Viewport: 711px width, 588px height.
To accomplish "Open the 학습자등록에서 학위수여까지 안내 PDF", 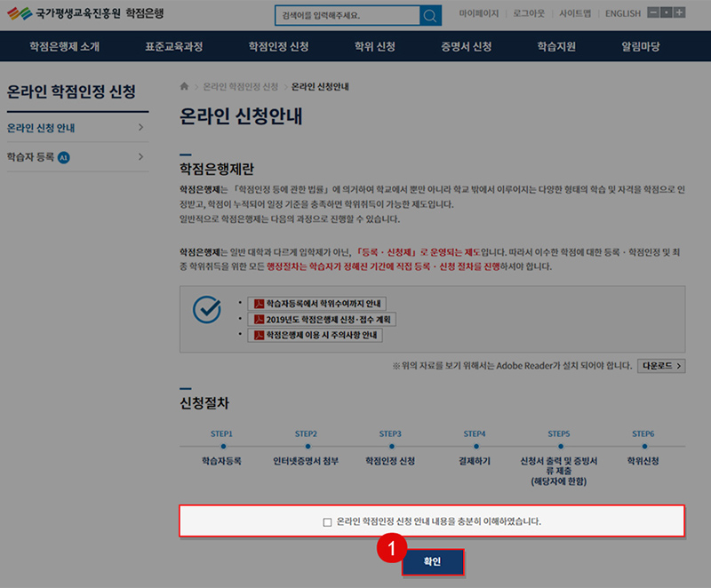I will pyautogui.click(x=317, y=304).
